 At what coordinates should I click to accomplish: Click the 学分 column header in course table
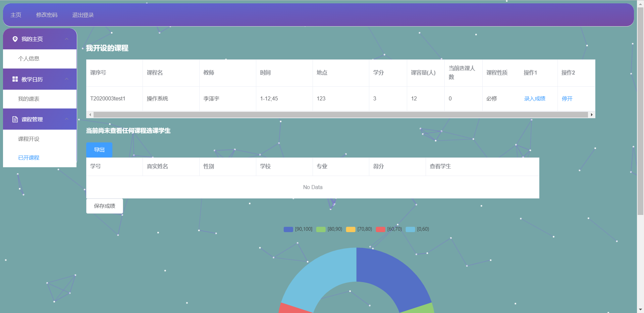[388, 73]
